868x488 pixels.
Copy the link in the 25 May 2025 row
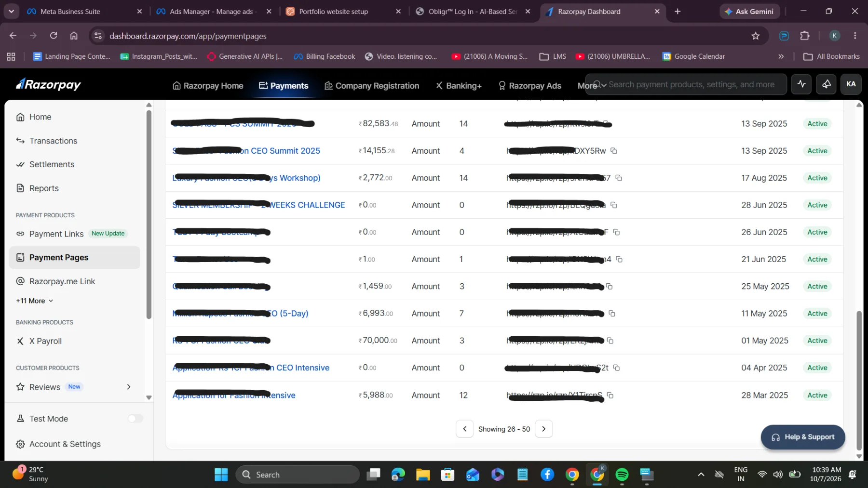coord(610,286)
